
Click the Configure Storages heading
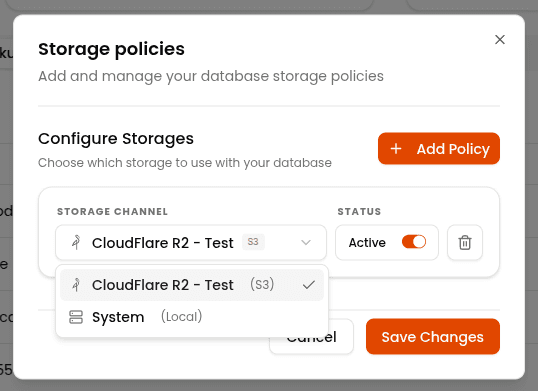click(x=116, y=139)
